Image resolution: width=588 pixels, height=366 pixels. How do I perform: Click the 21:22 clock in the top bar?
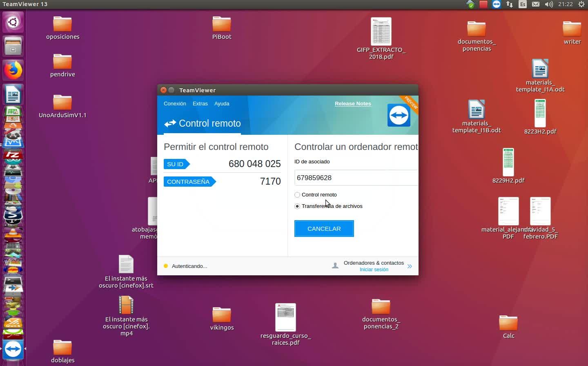point(565,4)
